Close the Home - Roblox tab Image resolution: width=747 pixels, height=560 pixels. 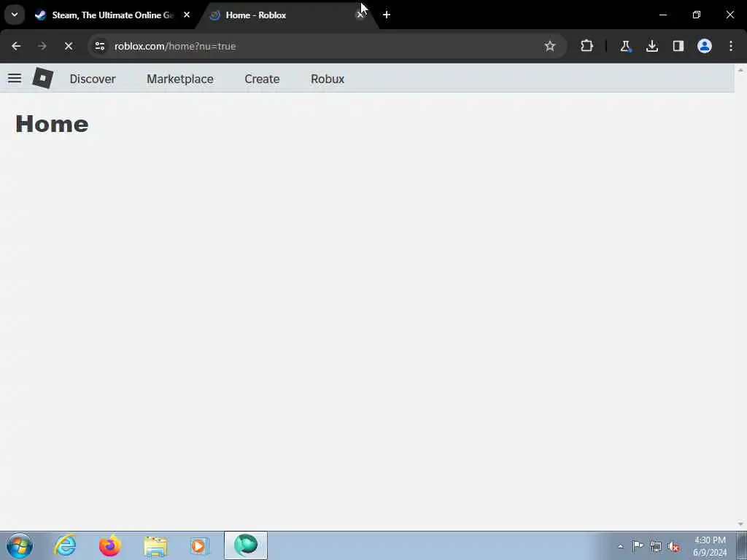point(360,15)
